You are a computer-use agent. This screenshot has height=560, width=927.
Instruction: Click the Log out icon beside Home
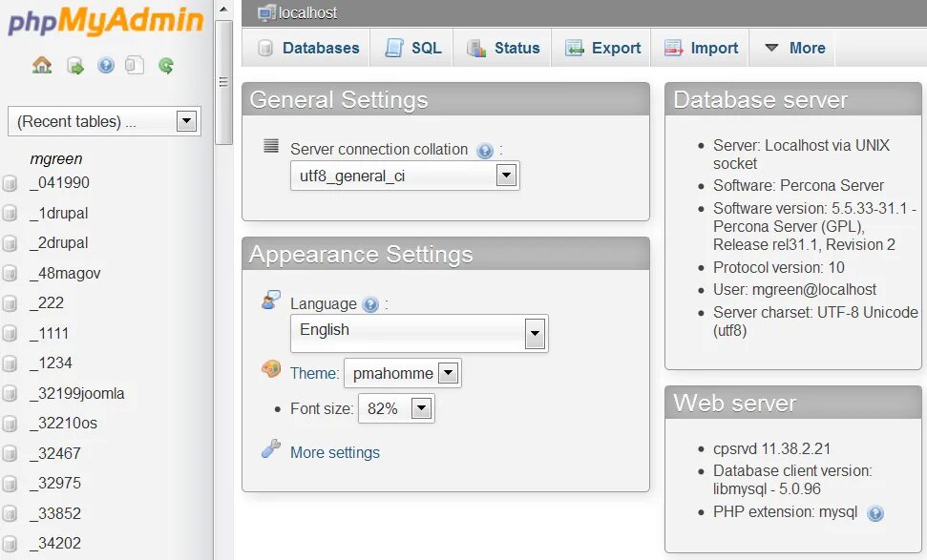(x=74, y=65)
